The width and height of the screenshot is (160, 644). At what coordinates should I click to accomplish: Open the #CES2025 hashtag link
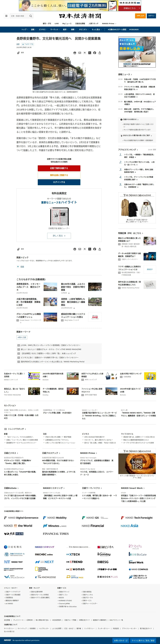click(134, 29)
